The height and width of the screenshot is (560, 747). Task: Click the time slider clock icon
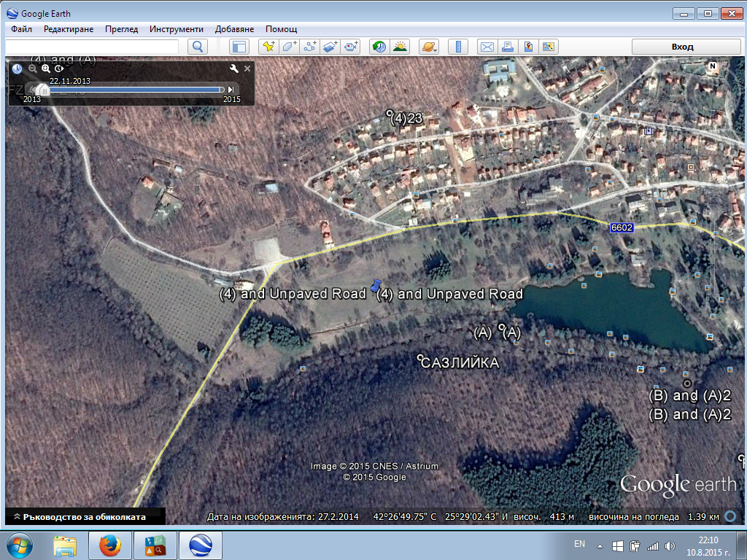(18, 69)
